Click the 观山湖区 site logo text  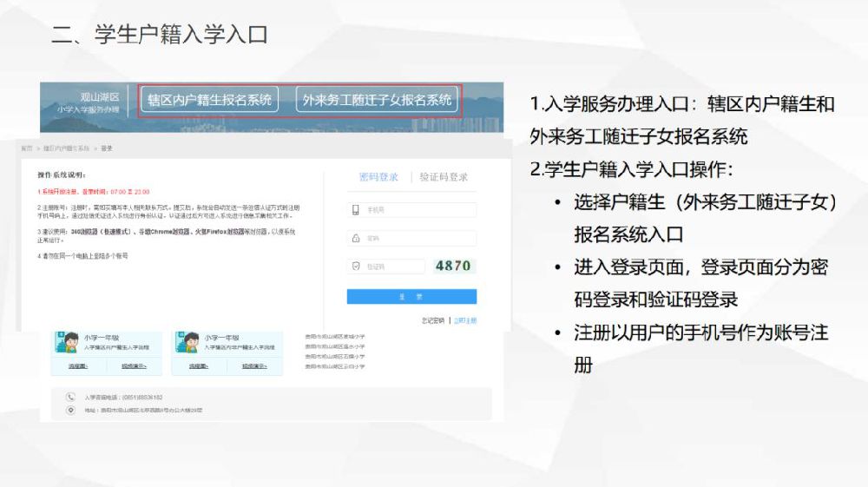100,97
